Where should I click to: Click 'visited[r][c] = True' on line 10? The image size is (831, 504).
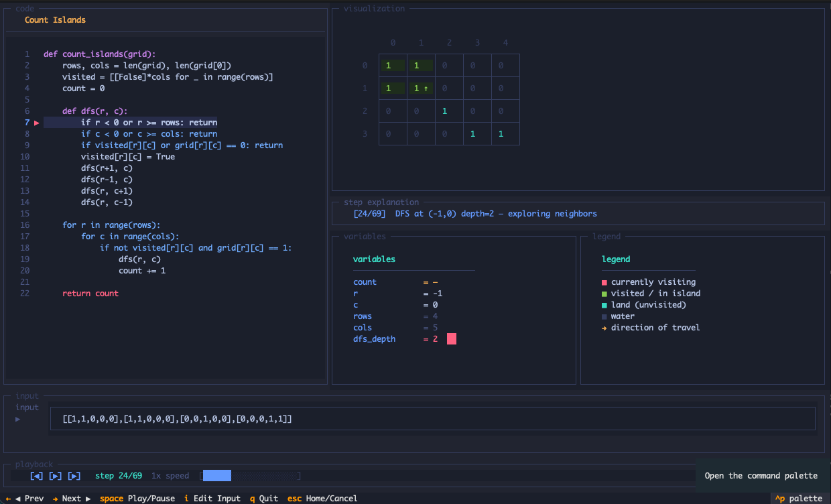pyautogui.click(x=128, y=157)
